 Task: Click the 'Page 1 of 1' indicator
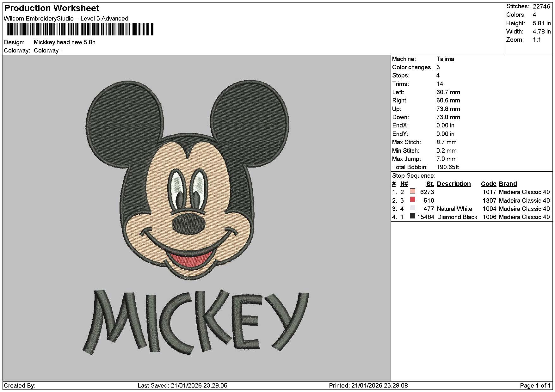tap(535, 385)
